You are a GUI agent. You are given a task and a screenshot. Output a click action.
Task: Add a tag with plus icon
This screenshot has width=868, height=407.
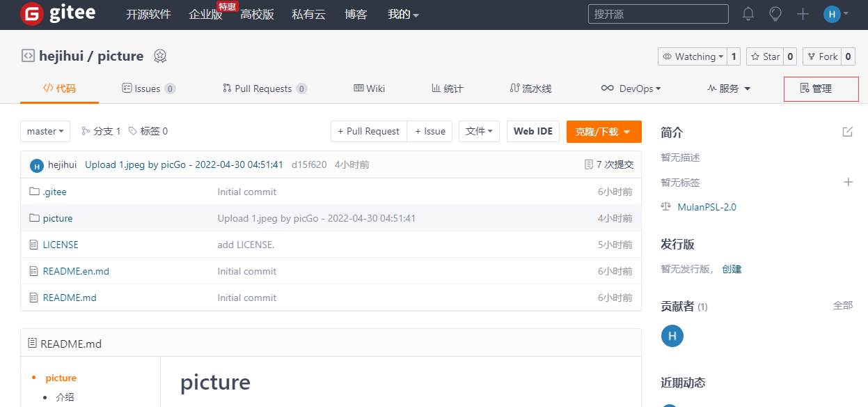pos(848,182)
